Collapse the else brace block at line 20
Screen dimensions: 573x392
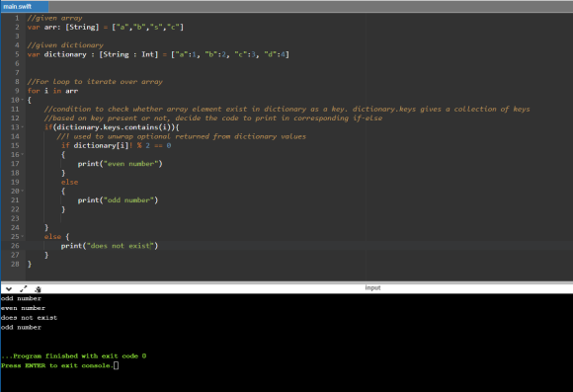23,191
